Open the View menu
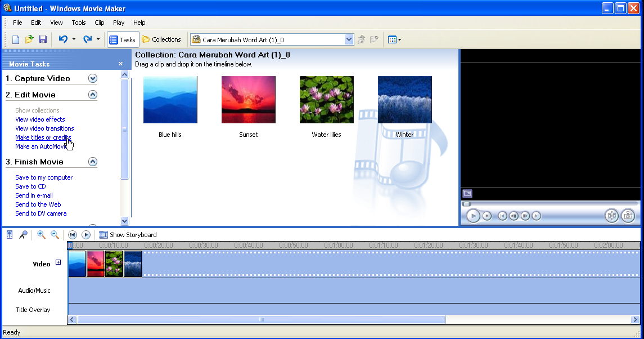Viewport: 644px width, 339px height. (x=56, y=23)
